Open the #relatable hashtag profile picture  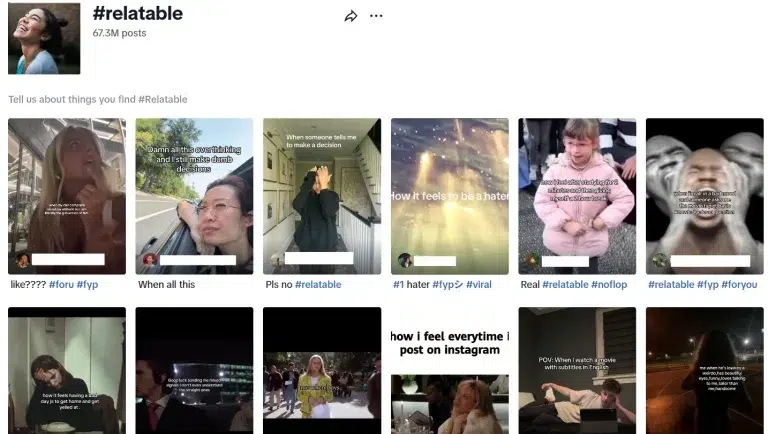(x=44, y=39)
